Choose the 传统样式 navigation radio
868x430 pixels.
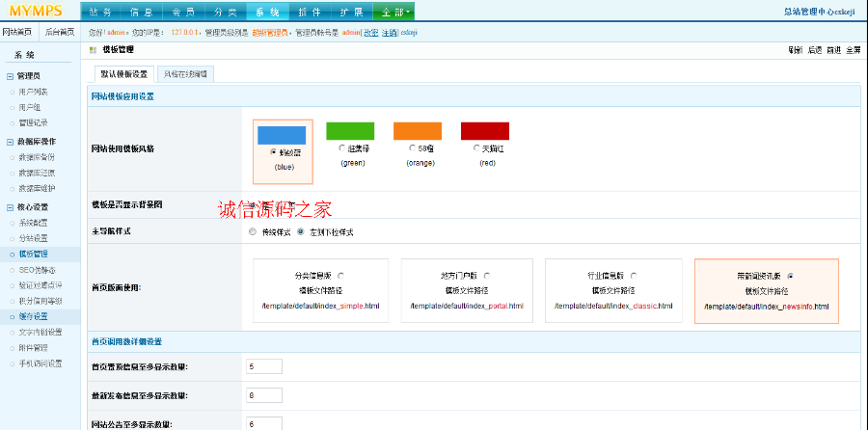tap(253, 232)
